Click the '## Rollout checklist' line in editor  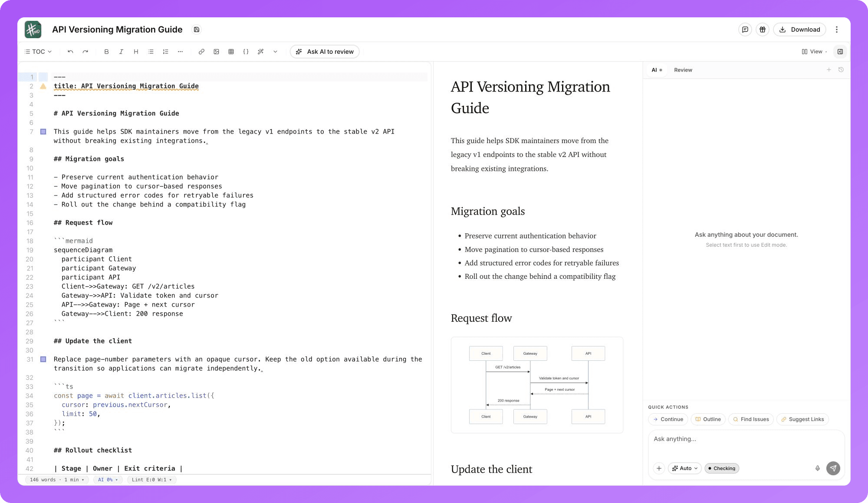pos(93,451)
